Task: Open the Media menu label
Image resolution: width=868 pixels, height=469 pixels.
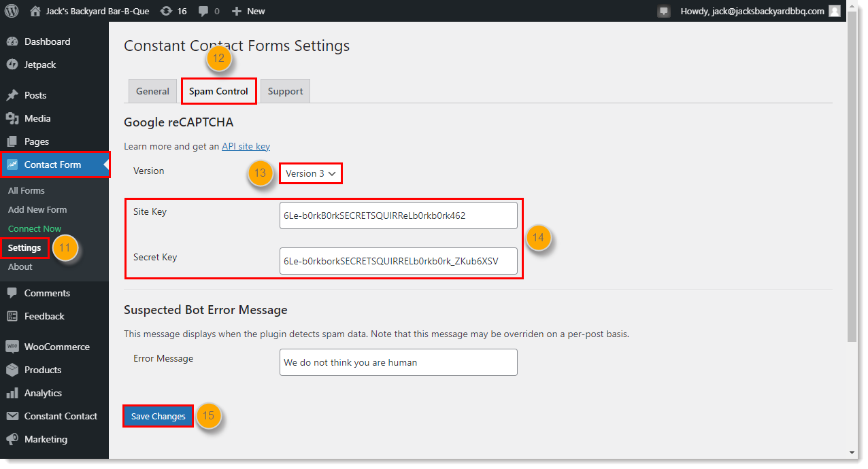Action: (37, 118)
